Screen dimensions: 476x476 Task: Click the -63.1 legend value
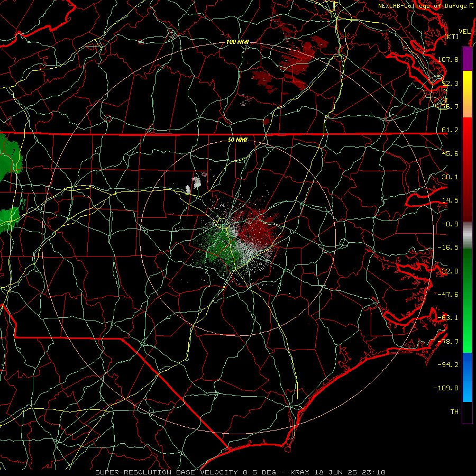[x=448, y=317]
